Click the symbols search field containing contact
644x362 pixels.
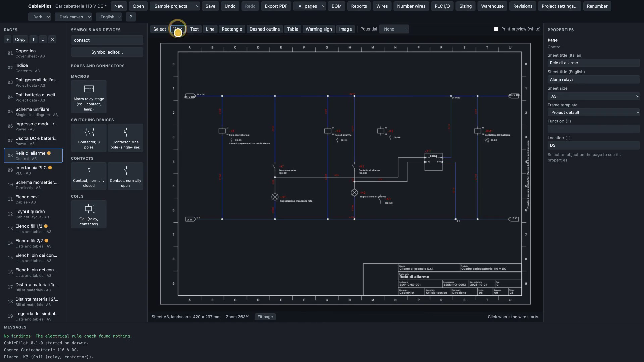coord(107,40)
